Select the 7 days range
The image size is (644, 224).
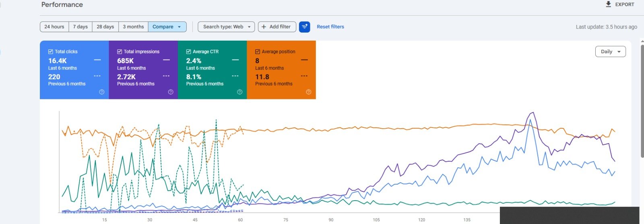tap(80, 27)
